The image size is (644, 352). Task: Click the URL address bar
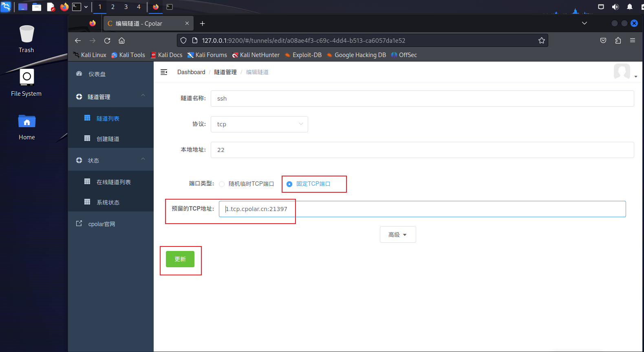click(x=363, y=40)
